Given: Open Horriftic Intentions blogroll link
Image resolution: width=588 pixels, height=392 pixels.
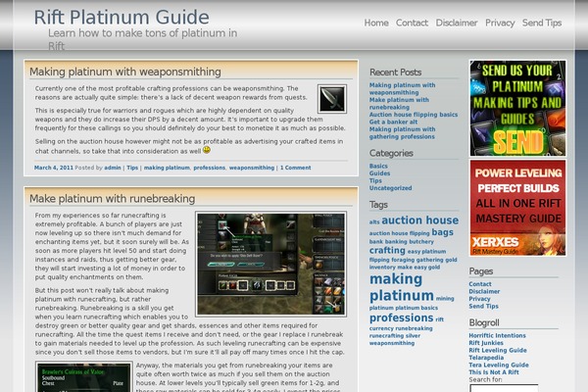Looking at the screenshot, I should [497, 335].
